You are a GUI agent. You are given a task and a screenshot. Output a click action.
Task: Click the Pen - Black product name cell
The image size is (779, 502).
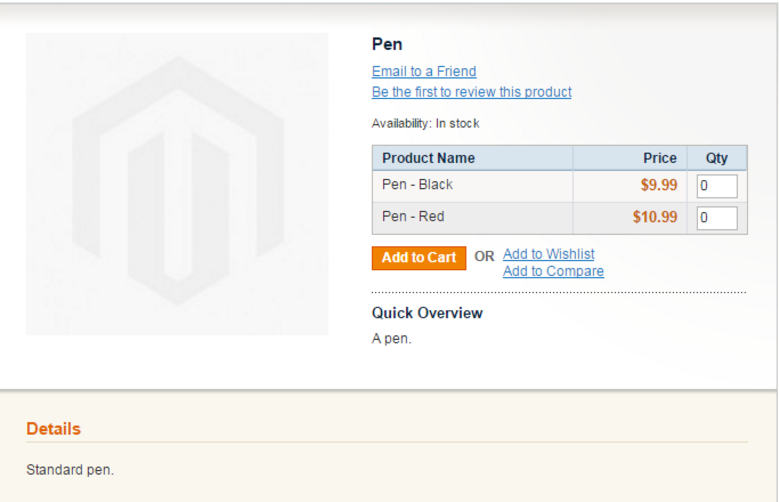tap(472, 186)
